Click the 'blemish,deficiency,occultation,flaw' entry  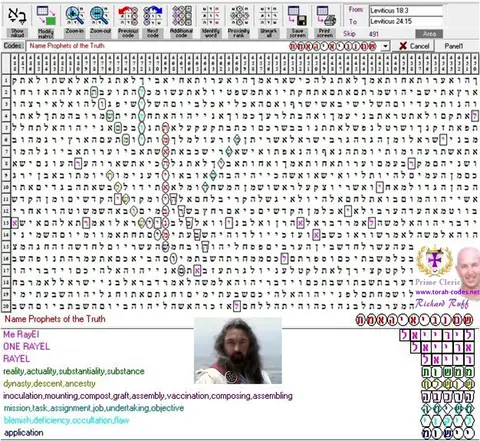pos(66,420)
